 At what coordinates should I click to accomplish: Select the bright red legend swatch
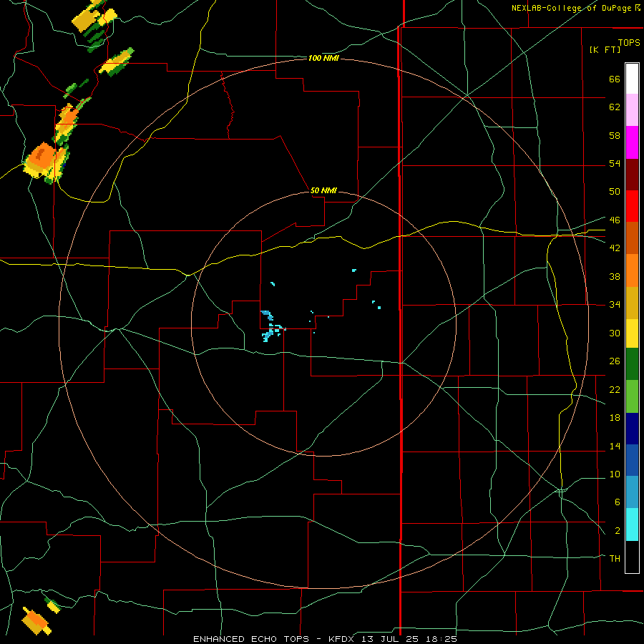[x=632, y=206]
